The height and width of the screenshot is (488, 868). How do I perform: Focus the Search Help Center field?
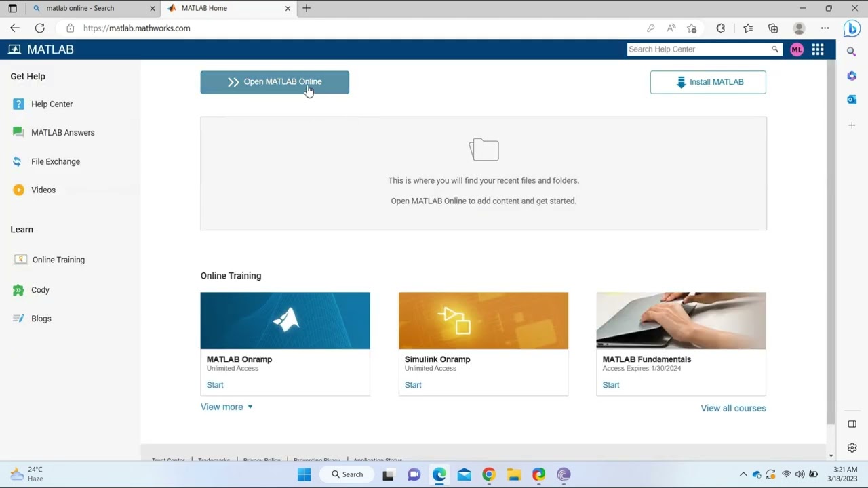pos(698,49)
